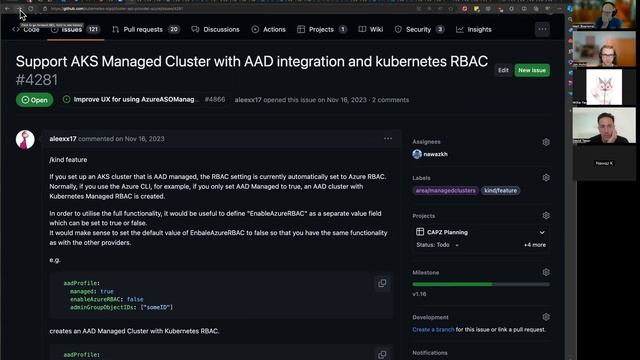Select top participant video thumbnail
Viewport: 640px width, 360px height.
(604, 14)
